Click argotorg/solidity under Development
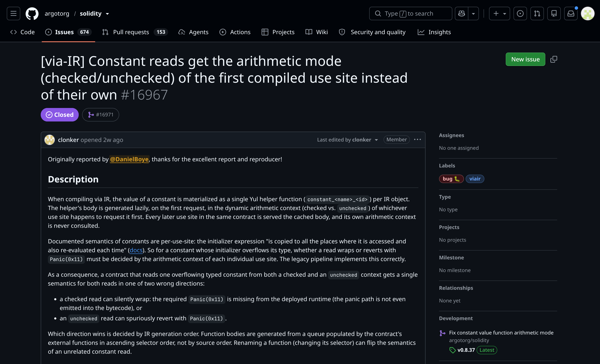 [469, 340]
